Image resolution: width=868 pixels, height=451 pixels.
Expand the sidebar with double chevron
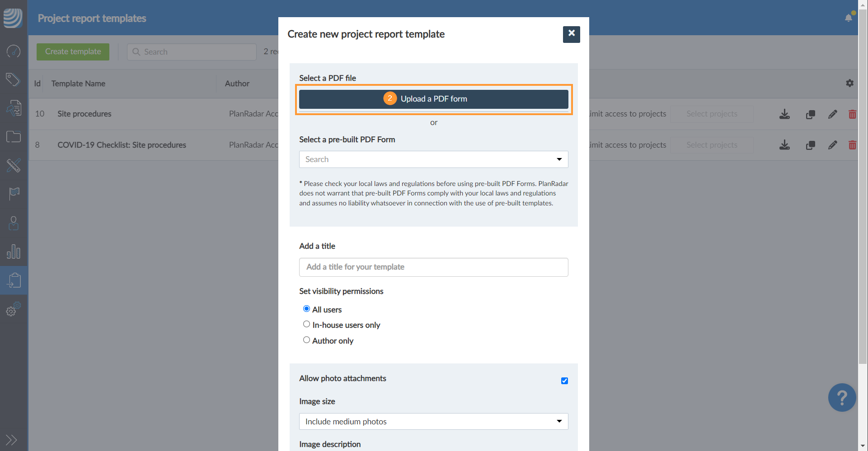[x=11, y=440]
